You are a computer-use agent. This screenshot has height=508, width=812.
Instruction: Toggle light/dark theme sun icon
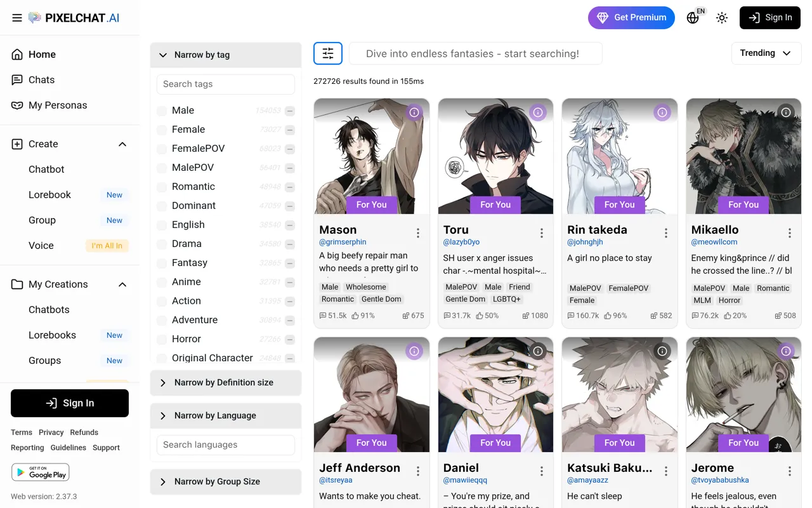click(x=722, y=18)
